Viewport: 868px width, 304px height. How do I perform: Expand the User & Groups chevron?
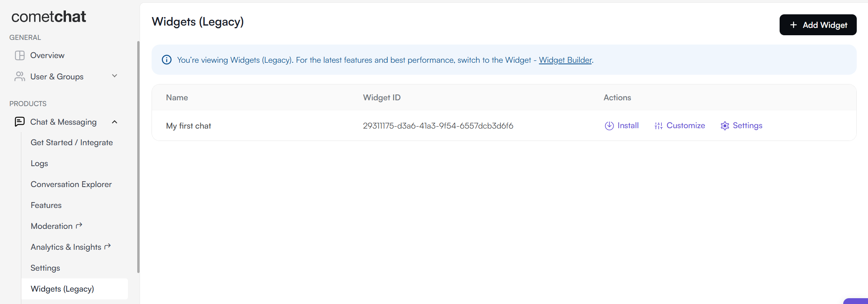coord(114,76)
